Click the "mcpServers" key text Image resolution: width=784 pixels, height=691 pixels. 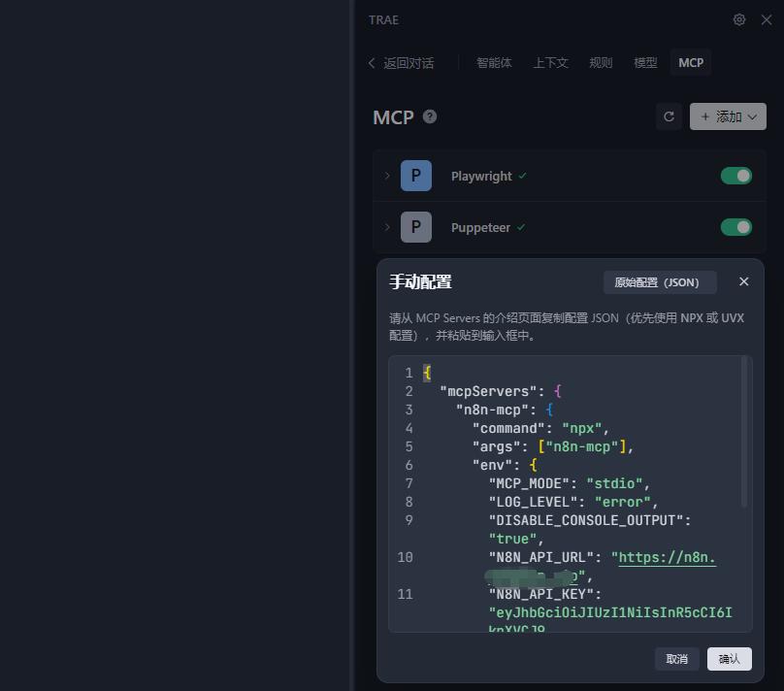[x=488, y=391]
